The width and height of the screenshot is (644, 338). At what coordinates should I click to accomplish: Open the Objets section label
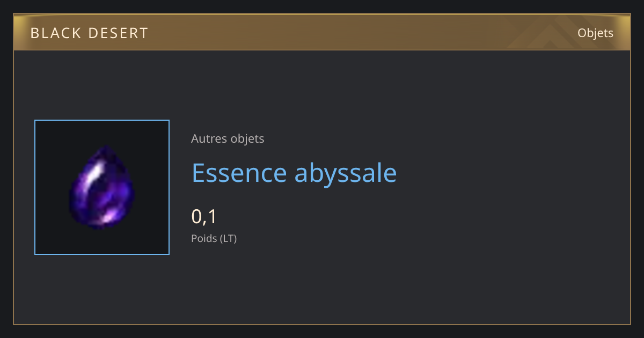tap(595, 33)
